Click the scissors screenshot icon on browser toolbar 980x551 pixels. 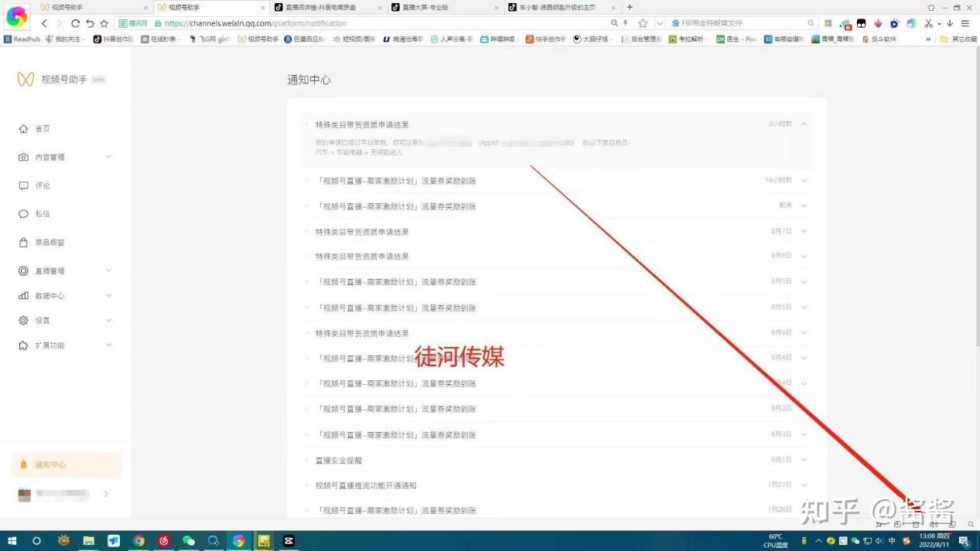point(927,23)
